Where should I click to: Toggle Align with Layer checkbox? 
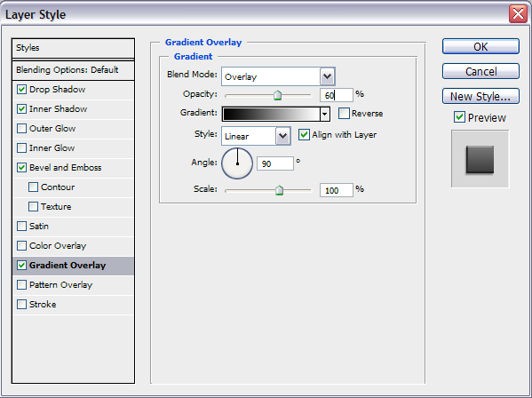click(304, 135)
